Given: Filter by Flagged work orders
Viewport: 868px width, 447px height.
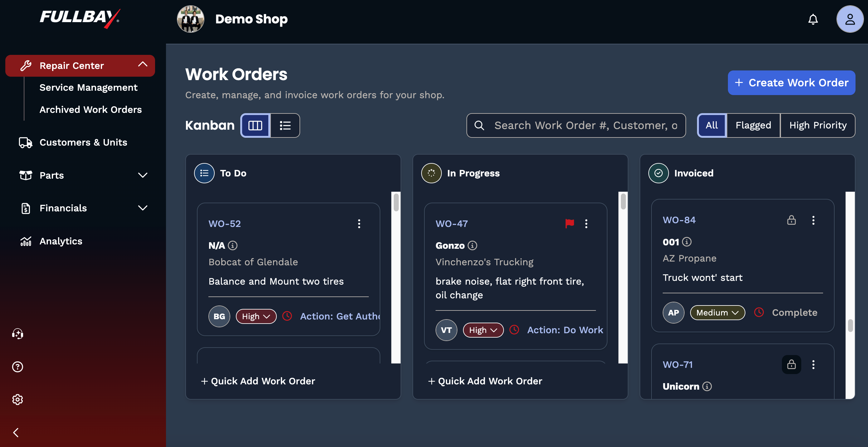Looking at the screenshot, I should 753,126.
